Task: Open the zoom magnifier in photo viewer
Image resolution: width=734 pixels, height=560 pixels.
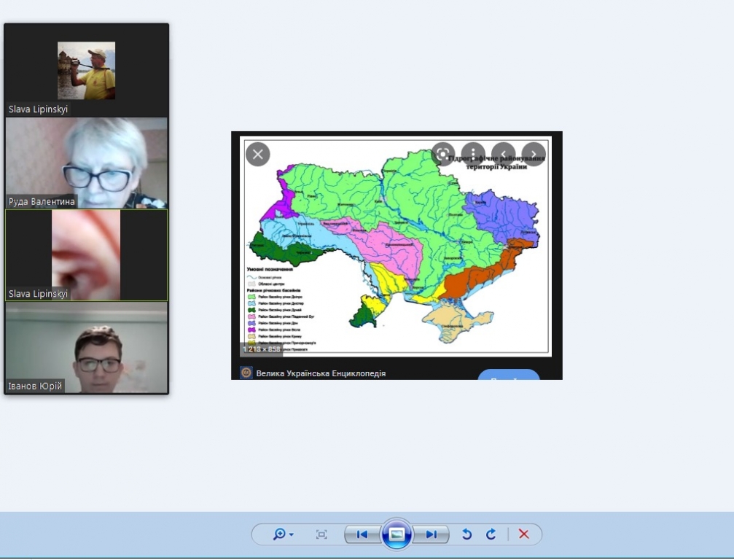Action: tap(279, 534)
